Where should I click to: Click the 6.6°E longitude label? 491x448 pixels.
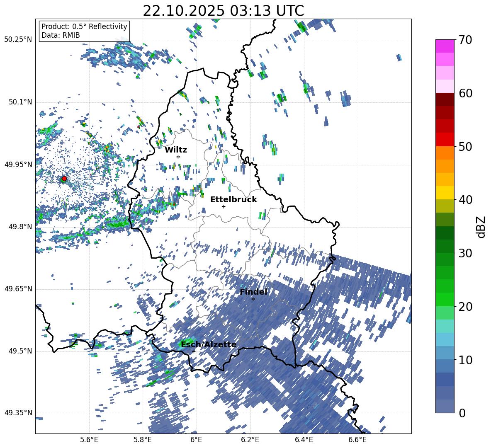[x=357, y=440]
